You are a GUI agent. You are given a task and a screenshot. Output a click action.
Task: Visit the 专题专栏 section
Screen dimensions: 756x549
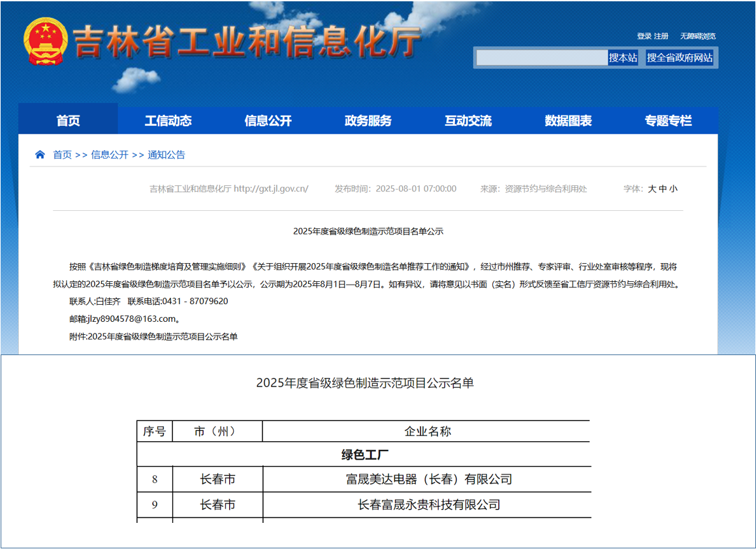pyautogui.click(x=669, y=120)
